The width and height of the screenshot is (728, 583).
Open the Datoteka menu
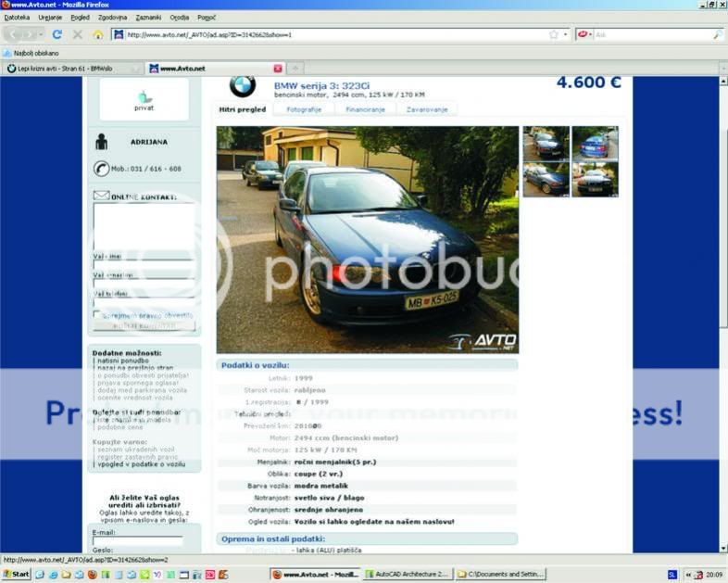(17, 18)
